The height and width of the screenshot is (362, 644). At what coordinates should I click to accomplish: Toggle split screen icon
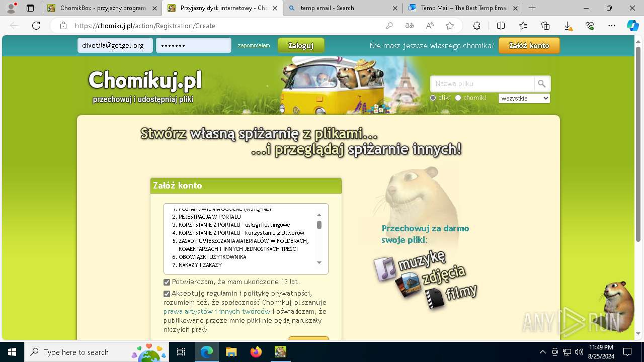(x=501, y=26)
